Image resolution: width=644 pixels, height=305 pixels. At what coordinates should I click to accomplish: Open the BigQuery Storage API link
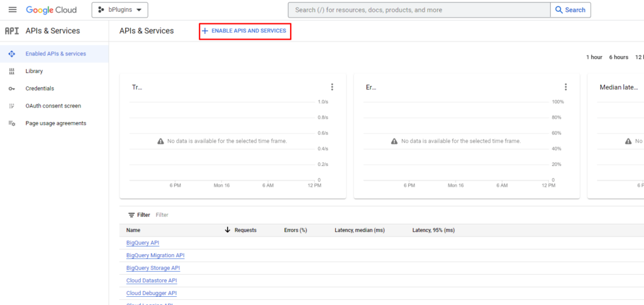click(153, 268)
